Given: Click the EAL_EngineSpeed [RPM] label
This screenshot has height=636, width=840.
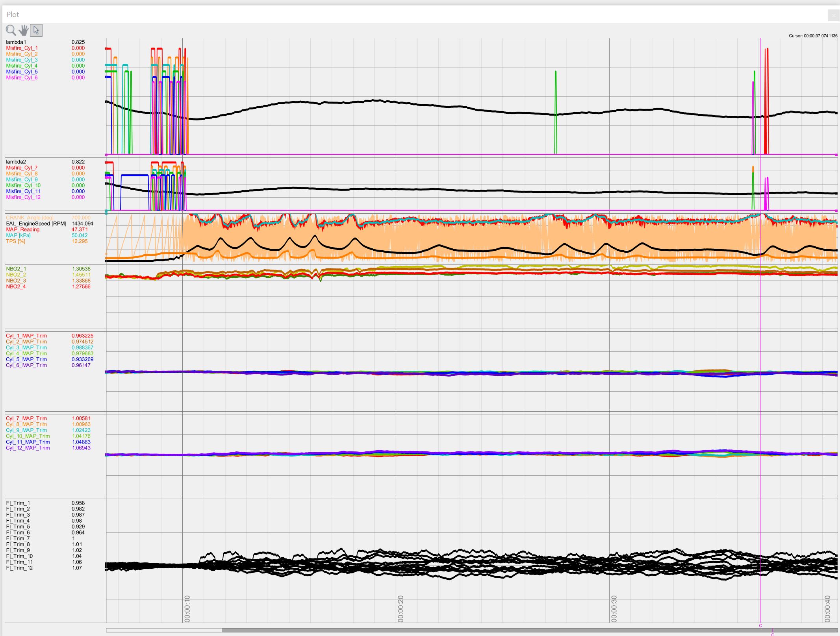Looking at the screenshot, I should coord(36,224).
